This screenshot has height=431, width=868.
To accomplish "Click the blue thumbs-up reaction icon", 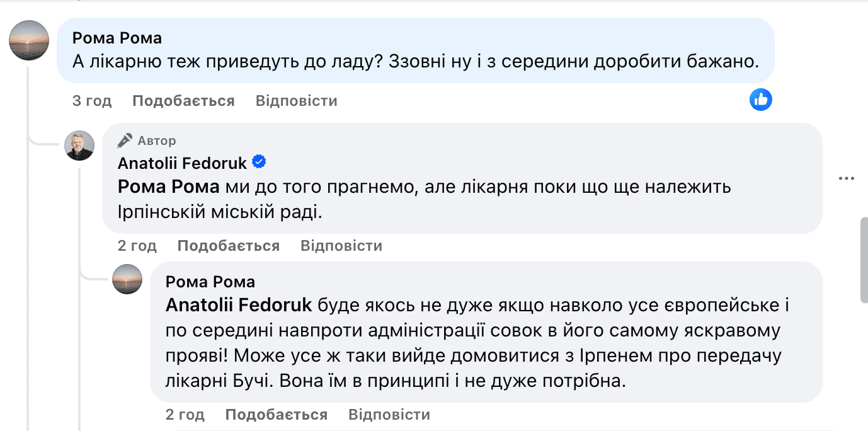I will point(760,100).
